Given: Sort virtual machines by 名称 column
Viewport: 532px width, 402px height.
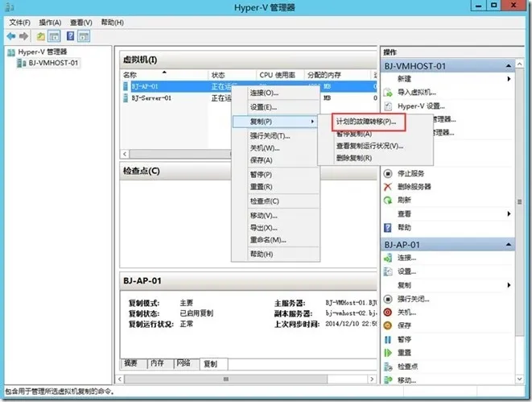Looking at the screenshot, I should pos(164,75).
